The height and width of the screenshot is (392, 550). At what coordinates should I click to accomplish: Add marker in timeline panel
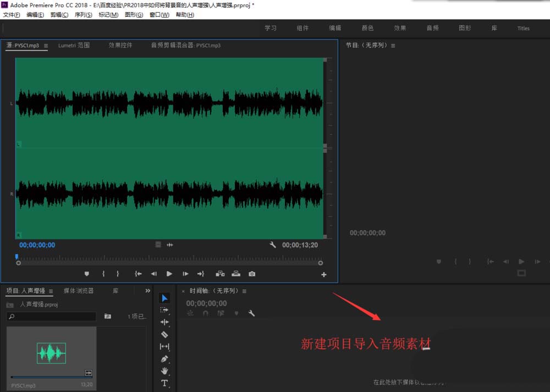tap(237, 313)
